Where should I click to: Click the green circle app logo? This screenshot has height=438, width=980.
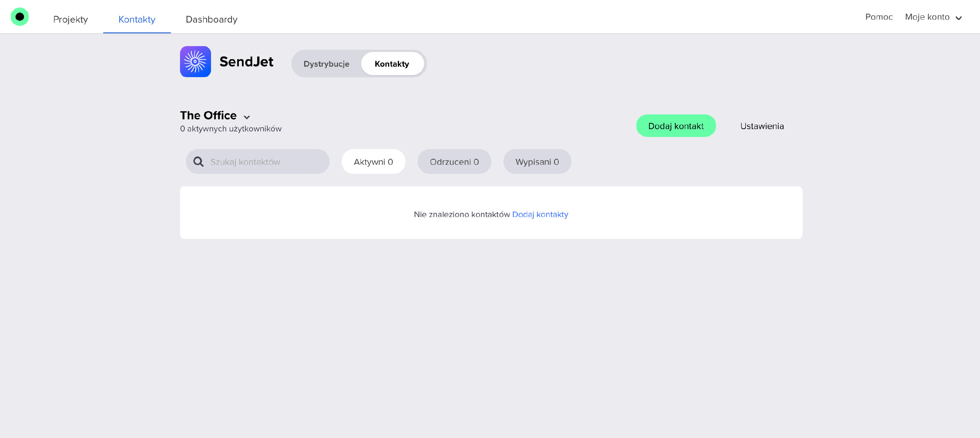pos(20,17)
